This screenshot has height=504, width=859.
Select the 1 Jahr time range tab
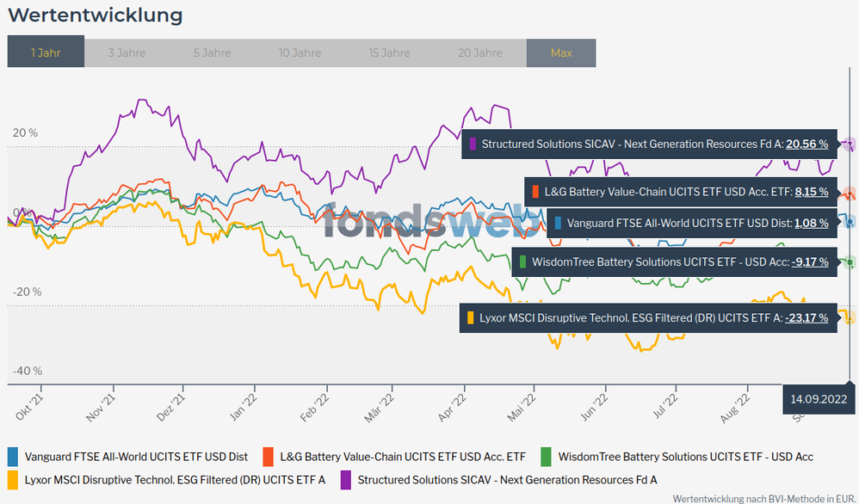click(46, 52)
